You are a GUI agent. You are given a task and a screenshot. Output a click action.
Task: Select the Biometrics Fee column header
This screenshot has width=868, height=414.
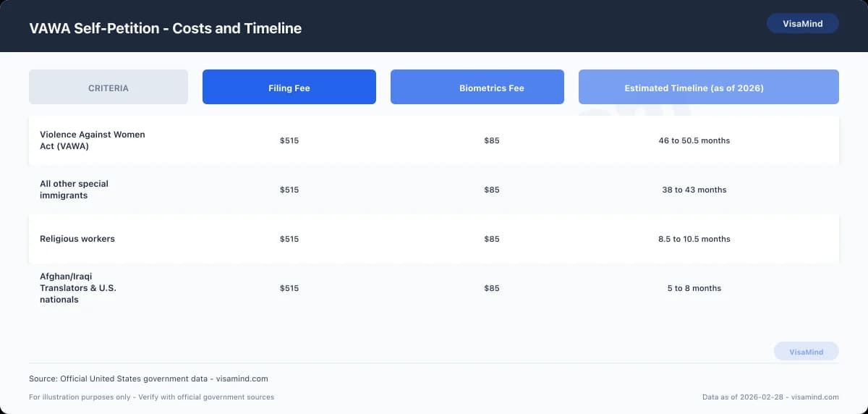pyautogui.click(x=491, y=88)
